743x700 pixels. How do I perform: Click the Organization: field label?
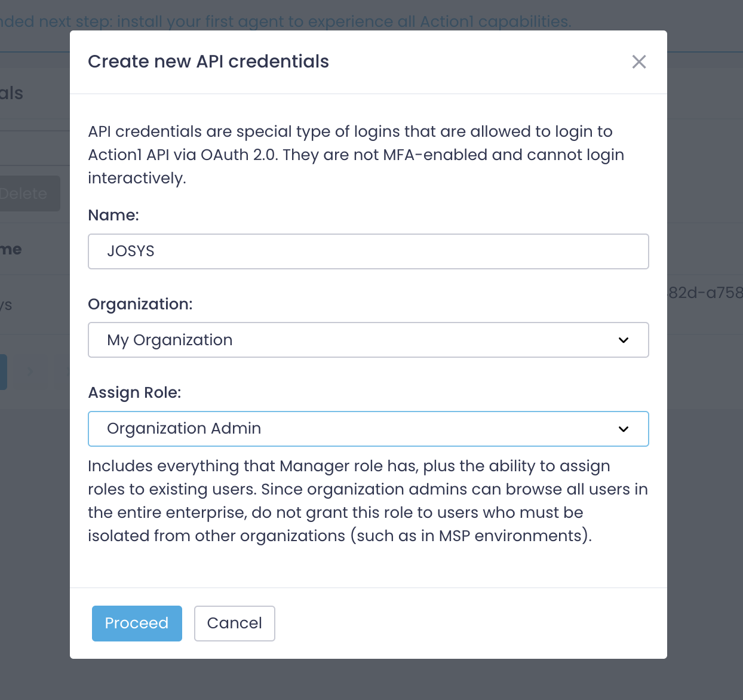(x=140, y=304)
